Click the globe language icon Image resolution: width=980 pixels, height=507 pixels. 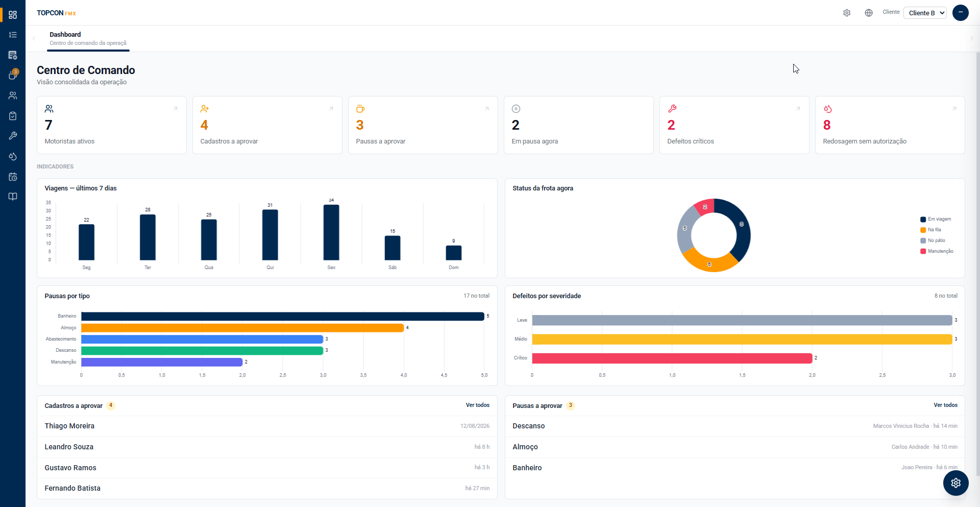[869, 13]
